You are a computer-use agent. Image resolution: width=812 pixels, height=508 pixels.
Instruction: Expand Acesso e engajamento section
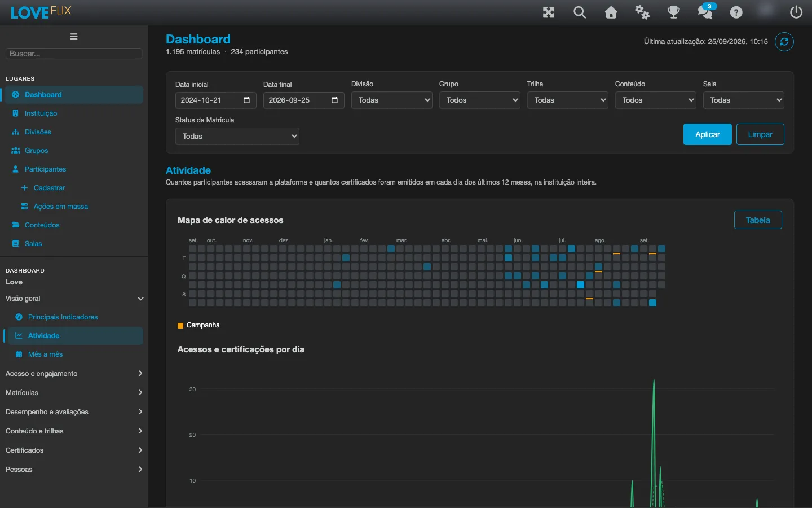point(74,374)
